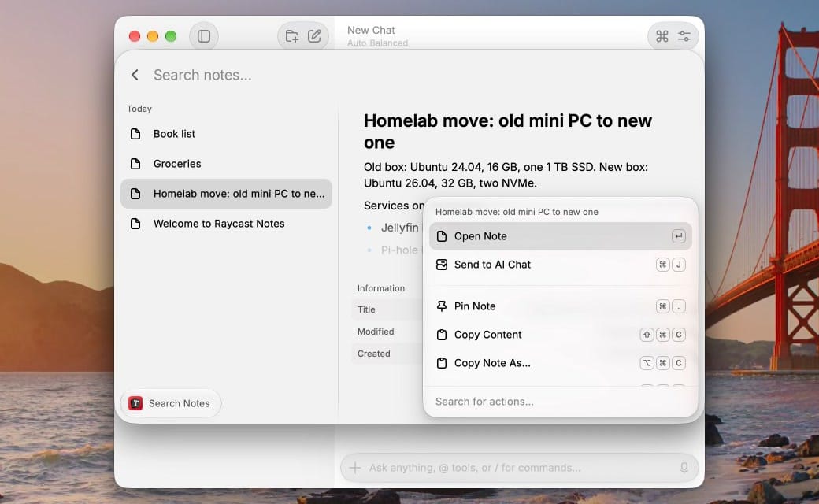Image resolution: width=819 pixels, height=504 pixels.
Task: Click the Modified metadata row
Action: pos(387,332)
